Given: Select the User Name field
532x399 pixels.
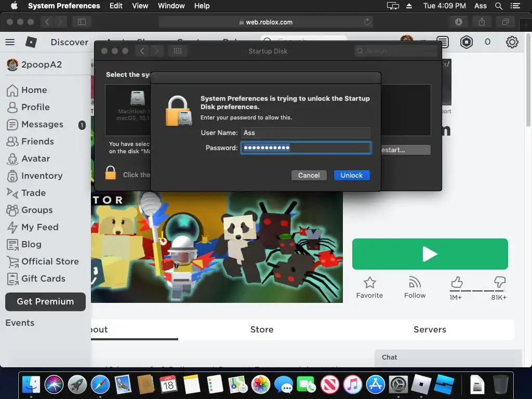Looking at the screenshot, I should click(x=305, y=132).
